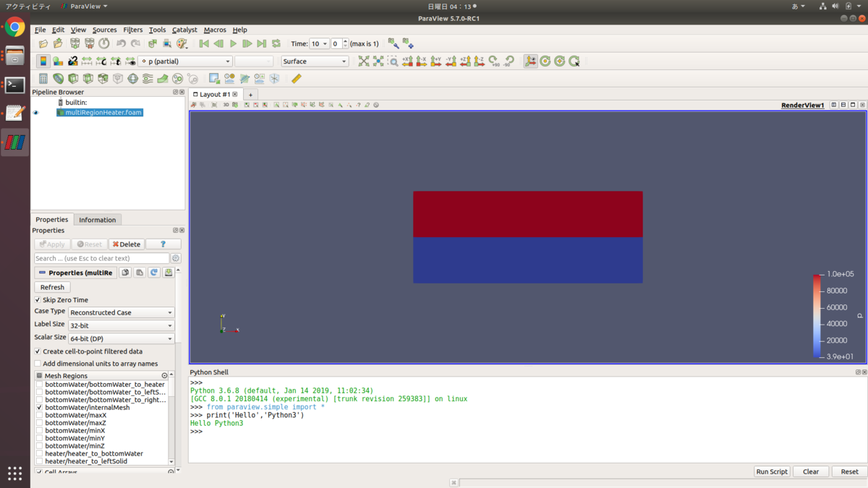Open Label Size 32-bit dropdown
Image resolution: width=868 pixels, height=488 pixels.
coord(122,326)
